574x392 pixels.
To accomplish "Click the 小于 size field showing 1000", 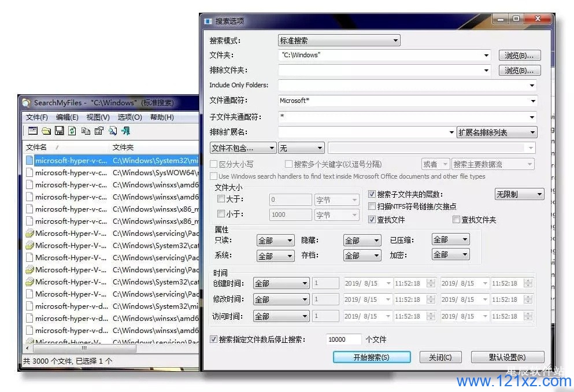I will click(290, 214).
